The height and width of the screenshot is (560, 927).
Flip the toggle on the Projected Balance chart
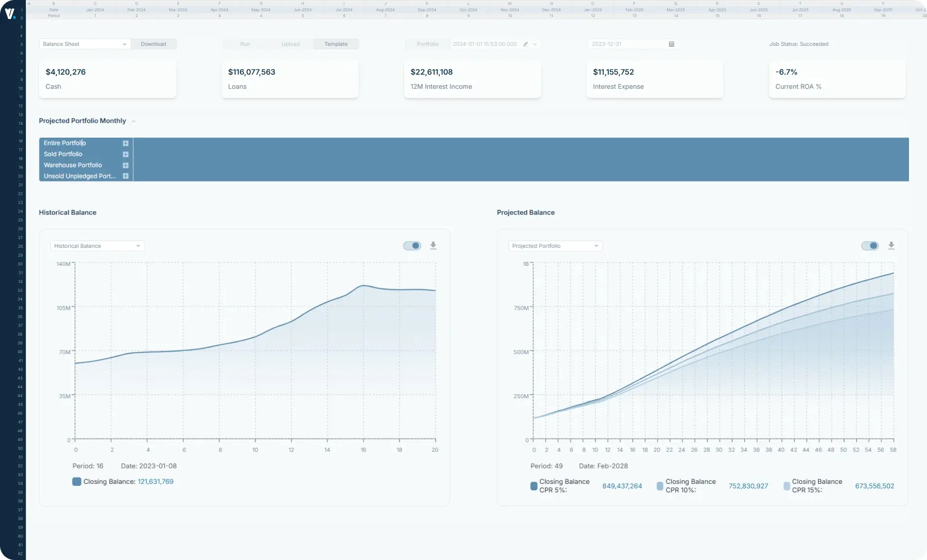pyautogui.click(x=870, y=245)
